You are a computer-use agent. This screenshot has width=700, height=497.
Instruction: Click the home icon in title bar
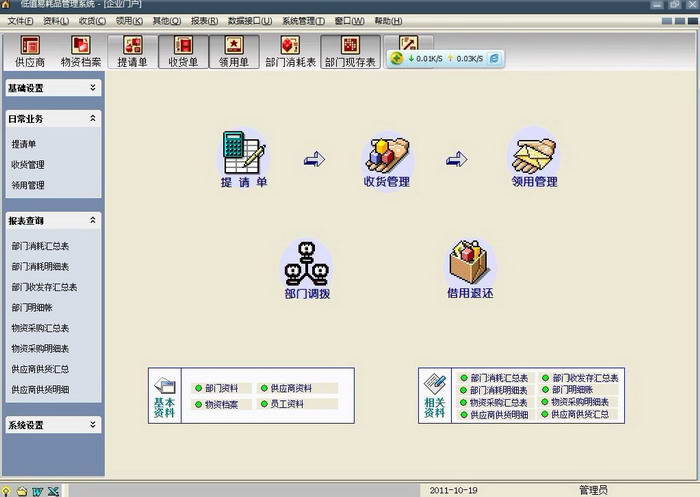(5, 4)
